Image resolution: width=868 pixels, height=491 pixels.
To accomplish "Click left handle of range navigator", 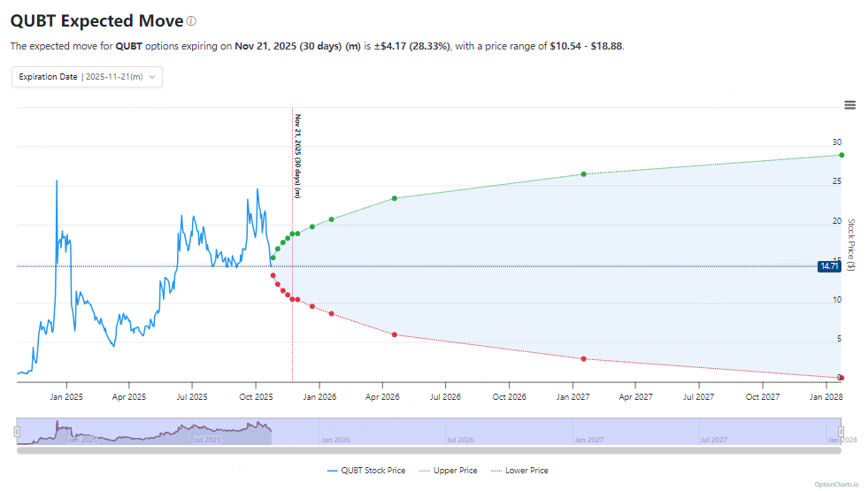I will (17, 431).
